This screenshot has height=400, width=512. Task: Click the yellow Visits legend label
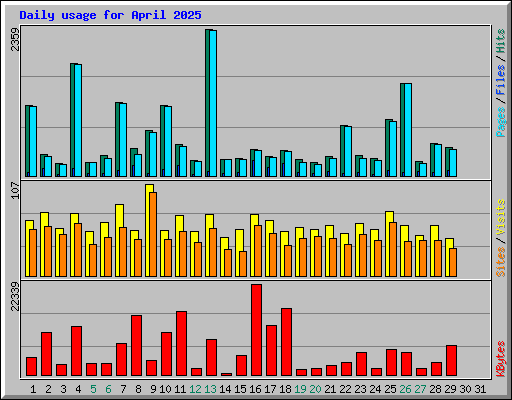click(501, 217)
